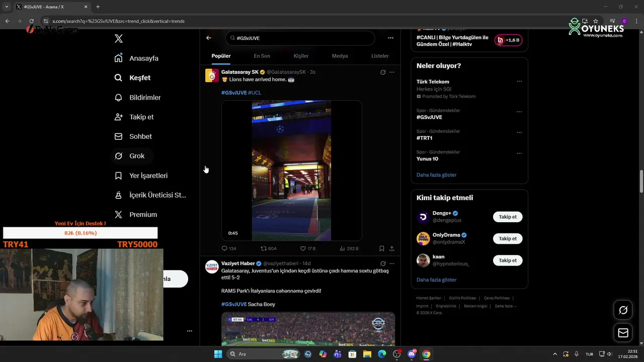Open Sohbet messages

pos(133,136)
